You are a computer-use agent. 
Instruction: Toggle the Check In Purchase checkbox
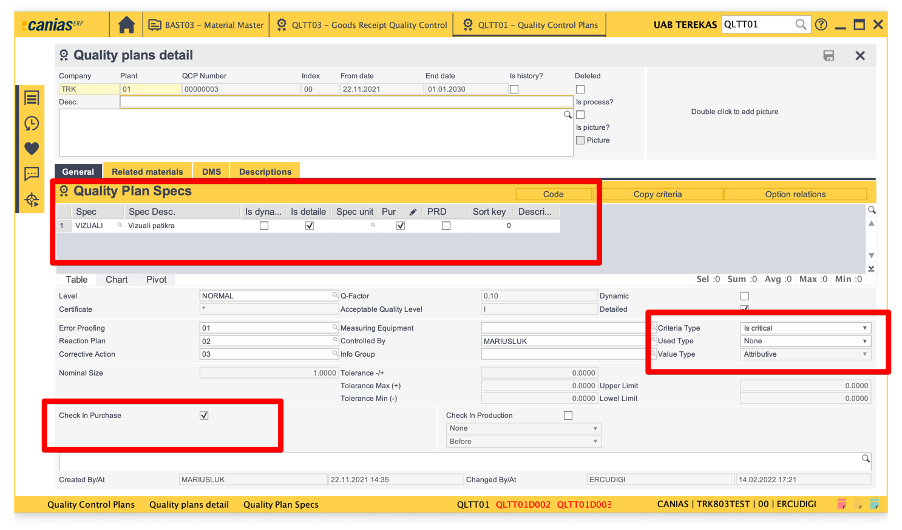click(x=204, y=415)
